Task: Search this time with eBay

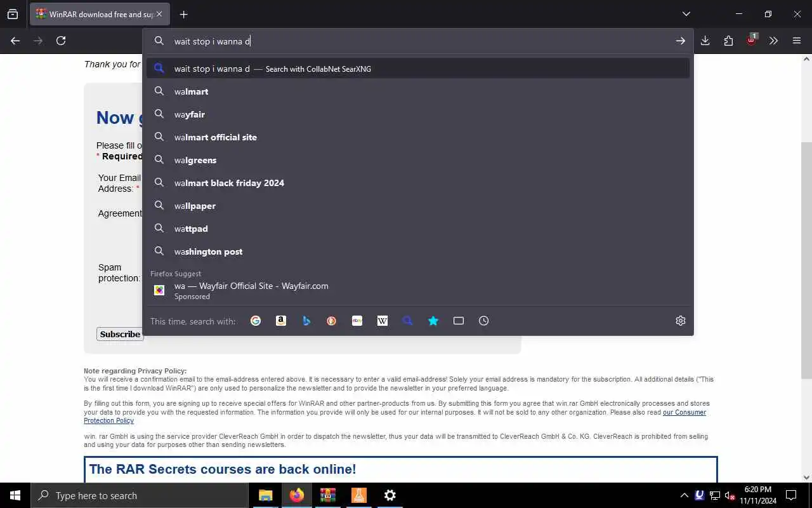Action: tap(357, 321)
